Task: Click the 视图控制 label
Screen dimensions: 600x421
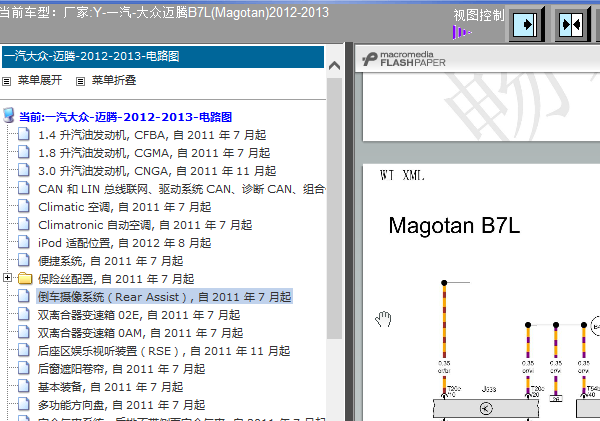Action: tap(479, 15)
